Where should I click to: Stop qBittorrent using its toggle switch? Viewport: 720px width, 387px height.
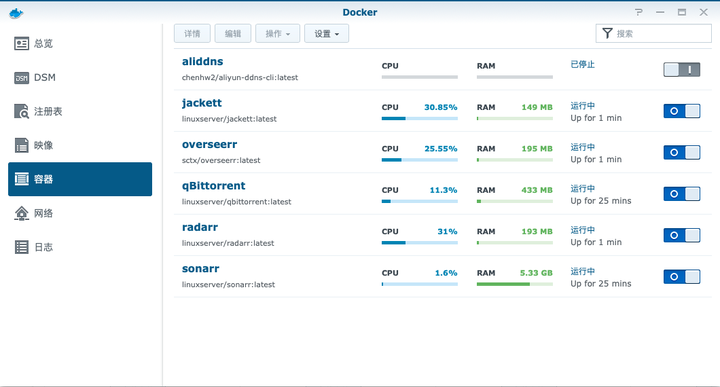pyautogui.click(x=681, y=194)
